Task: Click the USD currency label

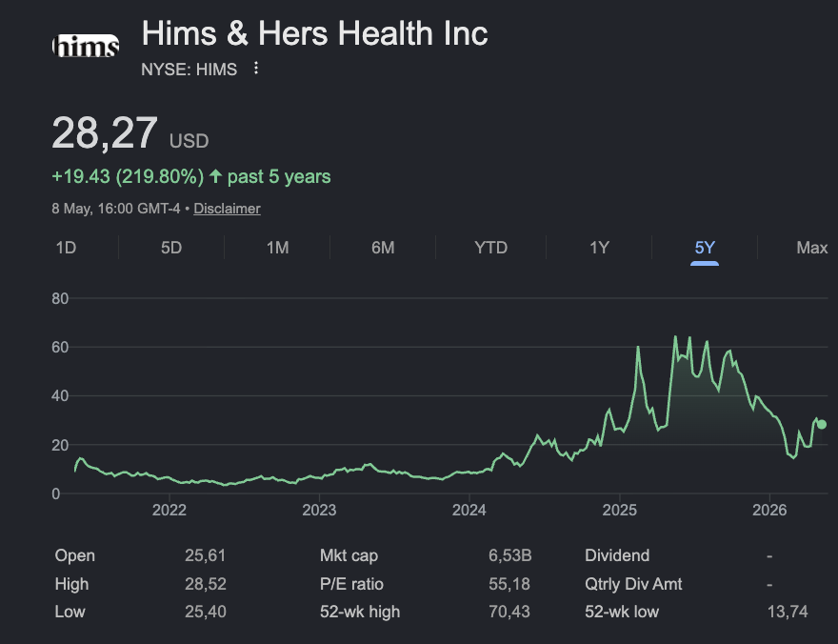Action: click(190, 141)
